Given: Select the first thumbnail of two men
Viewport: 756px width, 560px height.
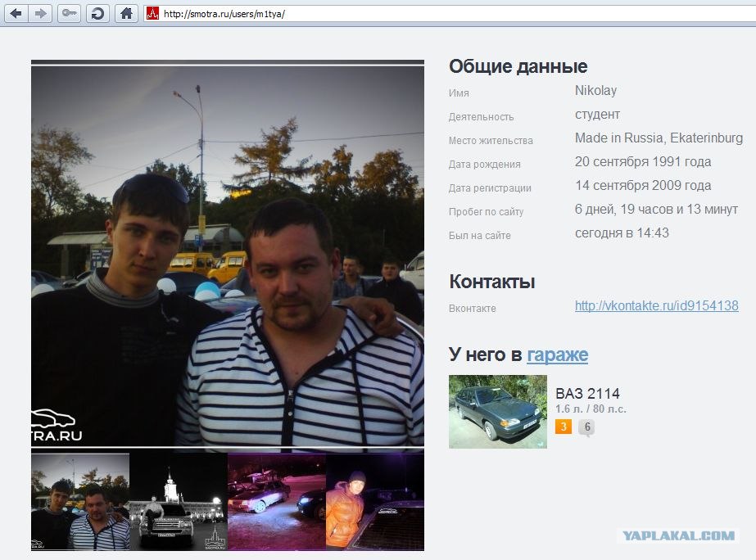Looking at the screenshot, I should point(80,501).
